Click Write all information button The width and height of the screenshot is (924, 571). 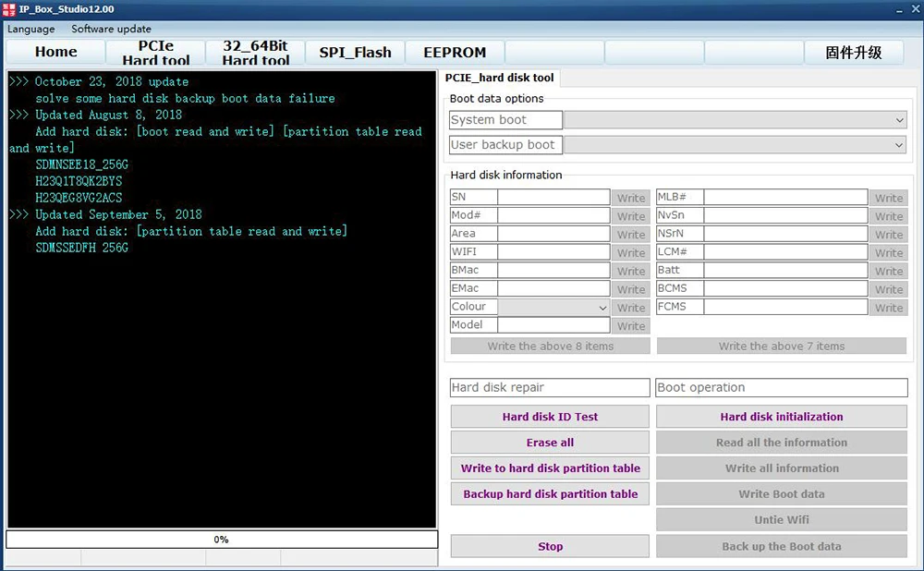click(782, 468)
